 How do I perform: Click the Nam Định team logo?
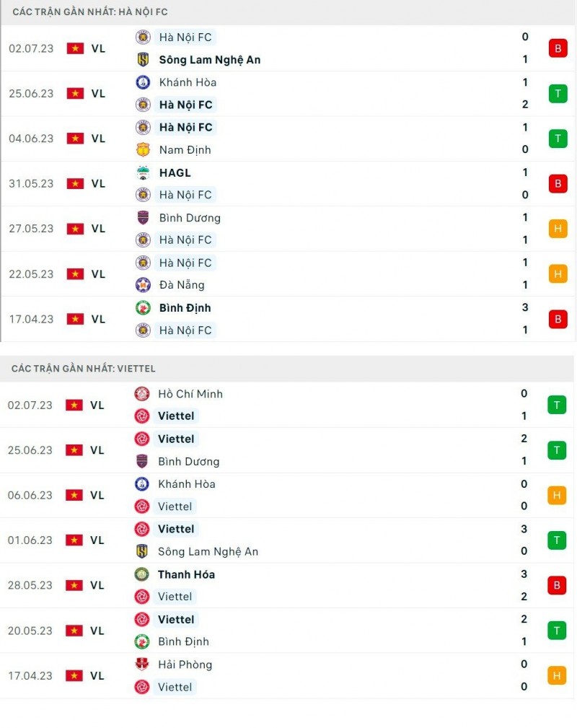coord(143,150)
